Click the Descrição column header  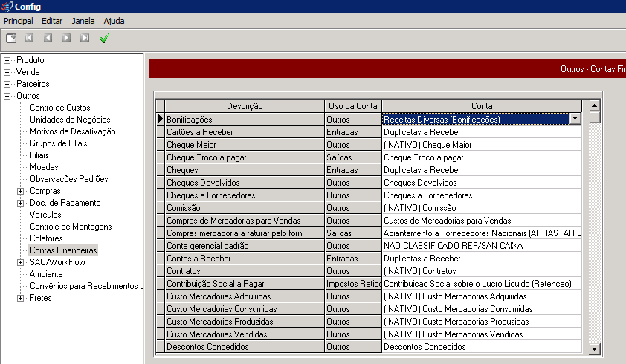click(x=245, y=106)
